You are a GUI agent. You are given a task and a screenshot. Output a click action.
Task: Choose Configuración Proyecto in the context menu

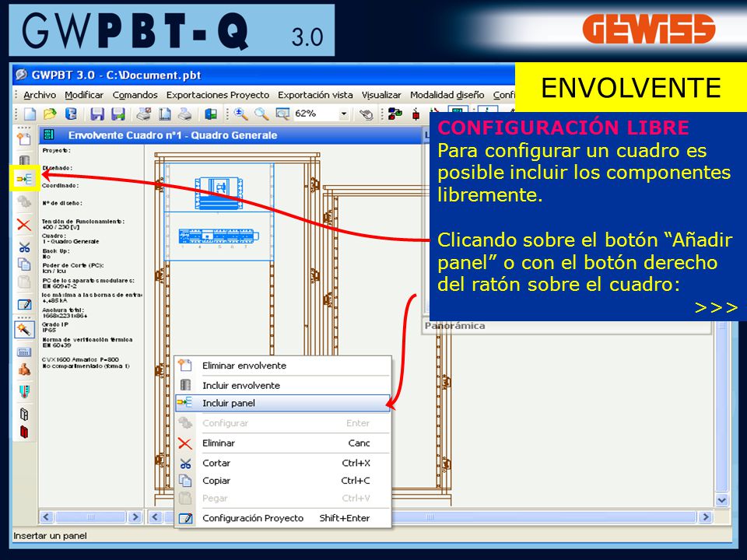(283, 518)
